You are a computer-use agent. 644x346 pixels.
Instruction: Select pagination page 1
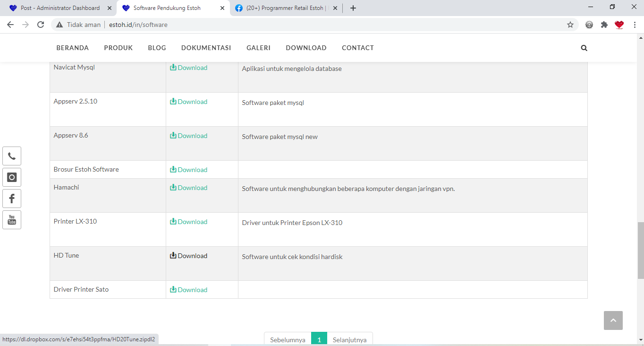[319, 339]
